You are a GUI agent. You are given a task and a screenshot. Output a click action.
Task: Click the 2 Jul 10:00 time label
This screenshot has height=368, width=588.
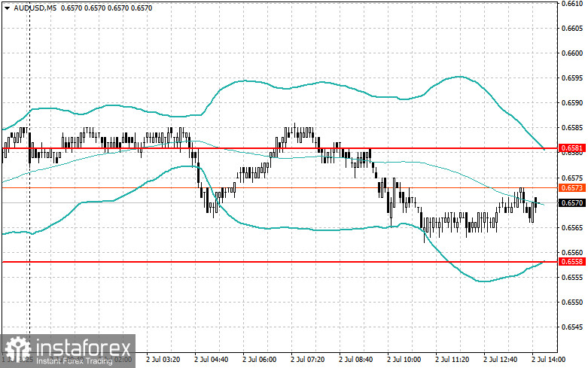[404, 360]
